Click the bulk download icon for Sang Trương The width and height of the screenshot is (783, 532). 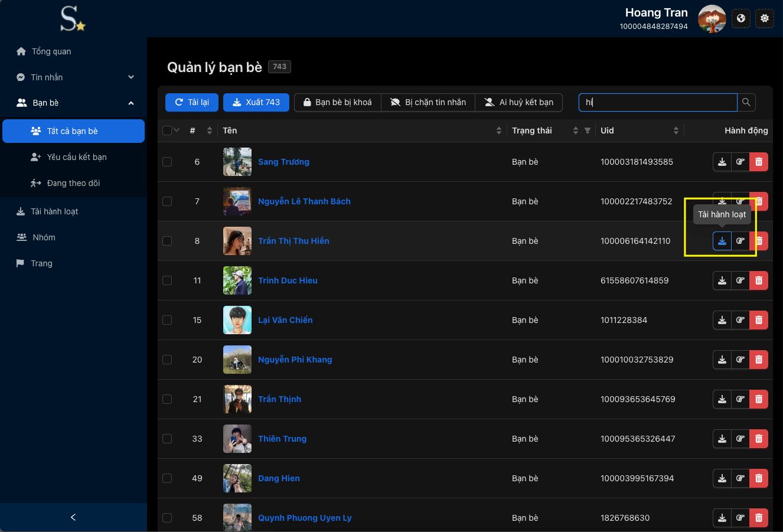(722, 162)
